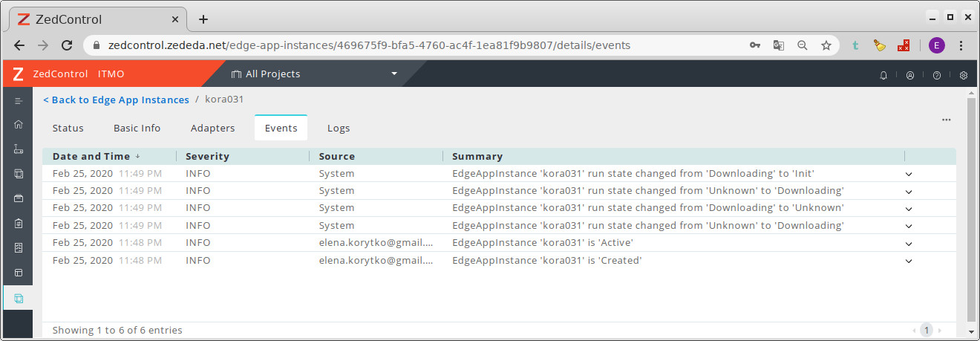Switch to the Adapters tab
This screenshot has height=341, width=980.
[212, 128]
